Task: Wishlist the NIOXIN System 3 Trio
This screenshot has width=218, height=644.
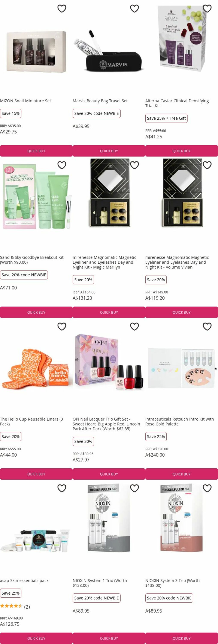Action: [x=207, y=488]
